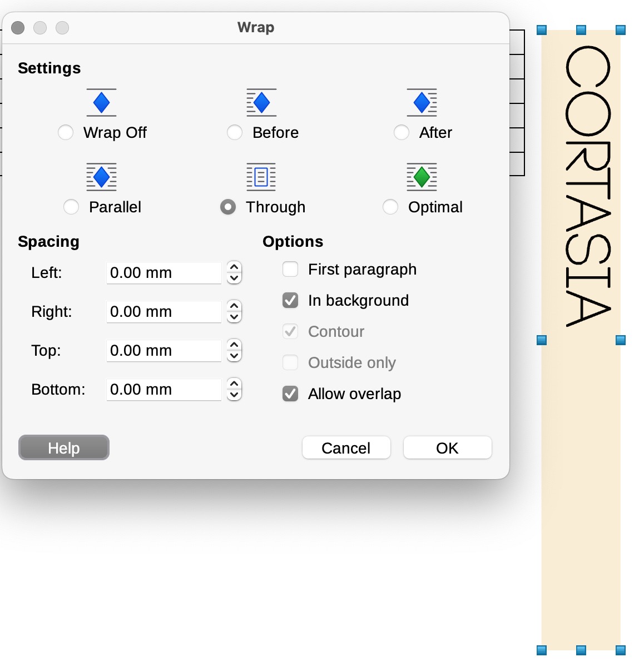Increase the Top spacing with stepper up

click(235, 345)
